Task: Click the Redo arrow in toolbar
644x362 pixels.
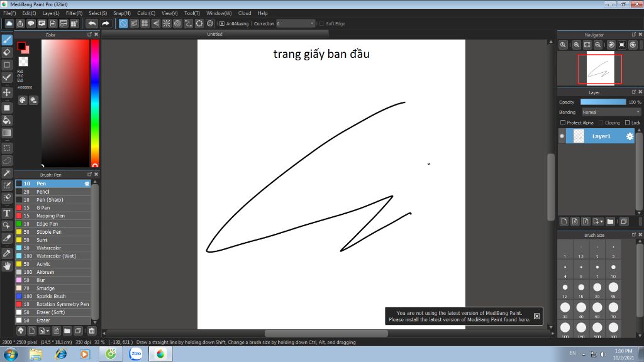Action: [106, 24]
